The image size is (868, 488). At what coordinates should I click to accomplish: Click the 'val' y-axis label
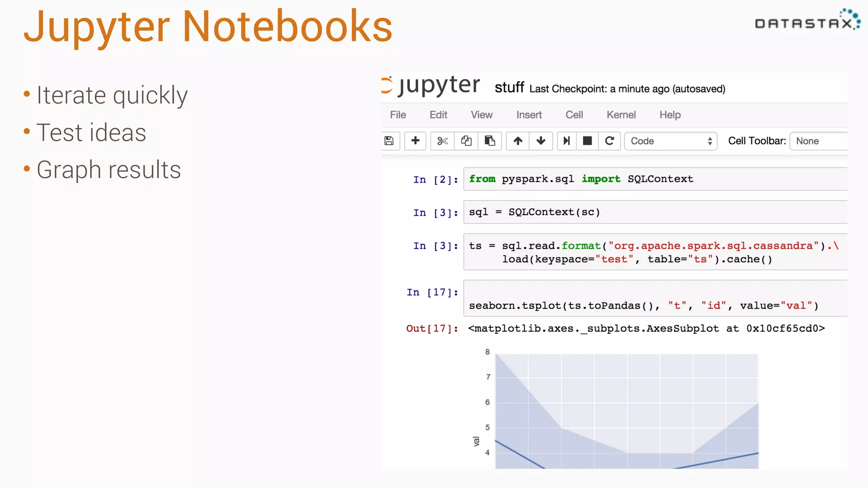[476, 441]
